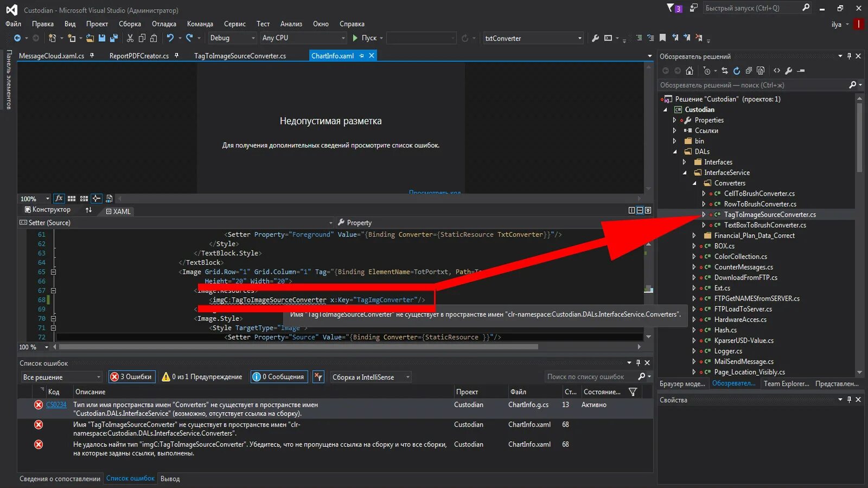Click the swap panes arrows icon
The height and width of the screenshot is (488, 868).
point(89,210)
